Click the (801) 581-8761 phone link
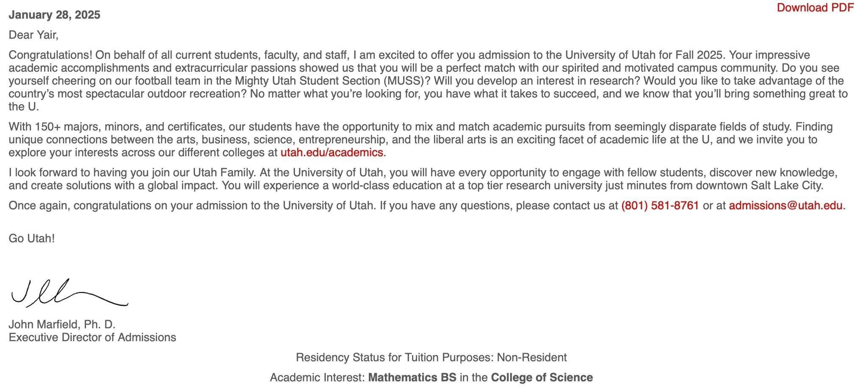868x389 pixels. point(660,206)
